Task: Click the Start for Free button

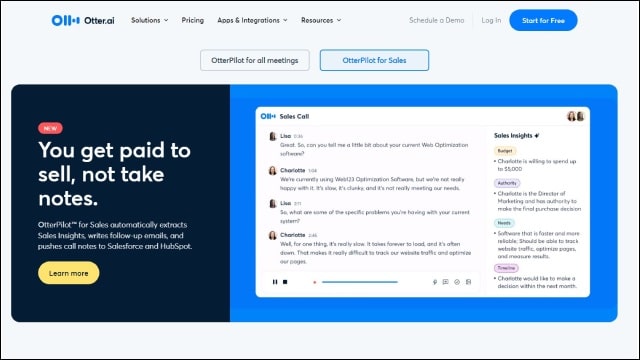Action: (543, 20)
